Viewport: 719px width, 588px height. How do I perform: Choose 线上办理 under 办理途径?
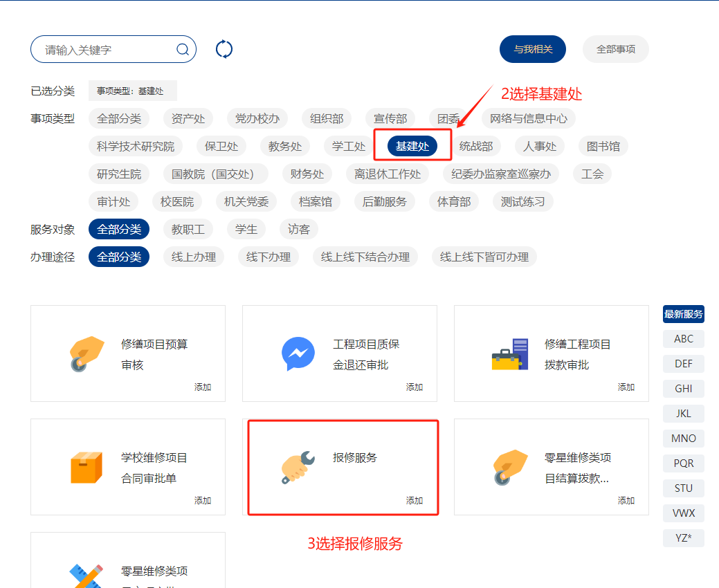[194, 257]
